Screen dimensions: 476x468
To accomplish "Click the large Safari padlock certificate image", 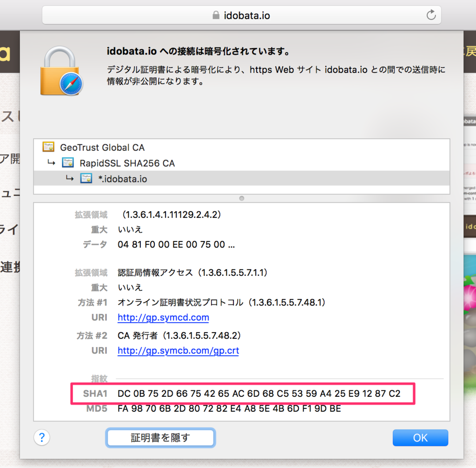I will [62, 71].
